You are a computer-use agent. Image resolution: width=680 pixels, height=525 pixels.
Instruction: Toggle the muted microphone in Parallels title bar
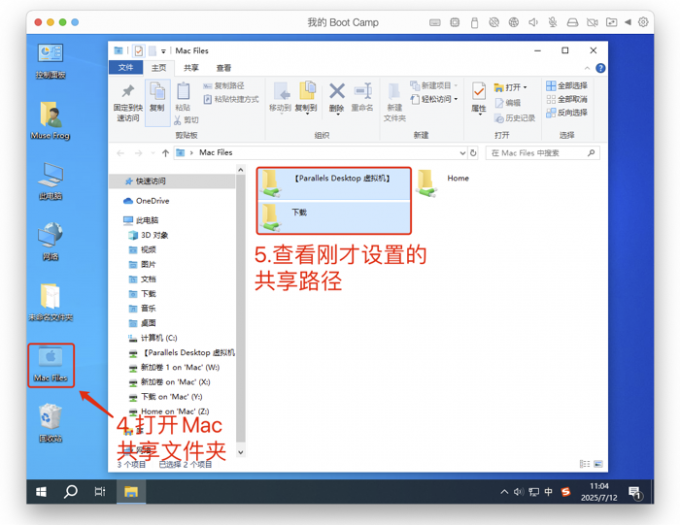pyautogui.click(x=552, y=23)
